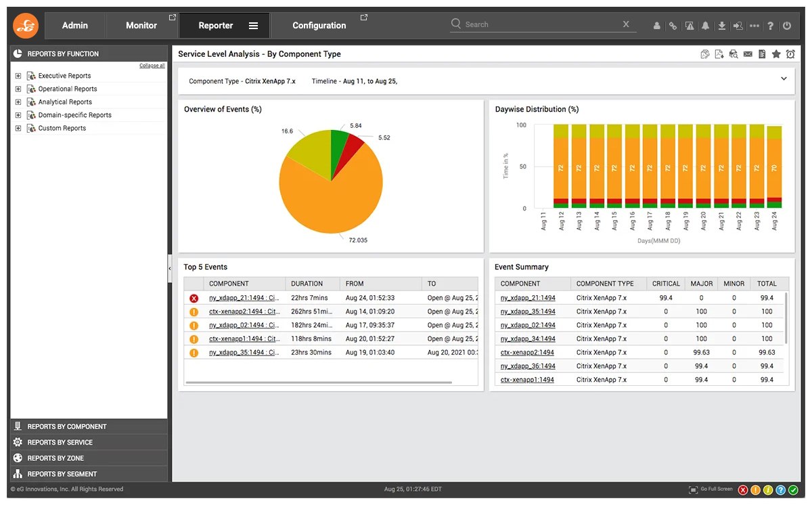Open help question mark in header
812x505 pixels.
(771, 26)
